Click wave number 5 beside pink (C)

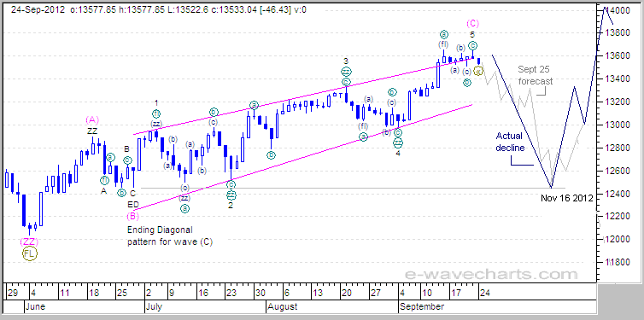[472, 34]
